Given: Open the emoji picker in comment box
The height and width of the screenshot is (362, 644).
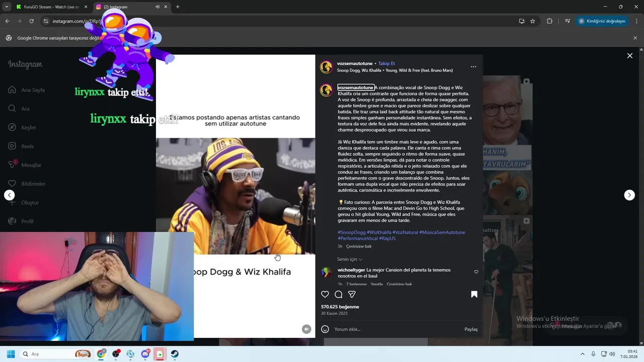Looking at the screenshot, I should [x=325, y=329].
